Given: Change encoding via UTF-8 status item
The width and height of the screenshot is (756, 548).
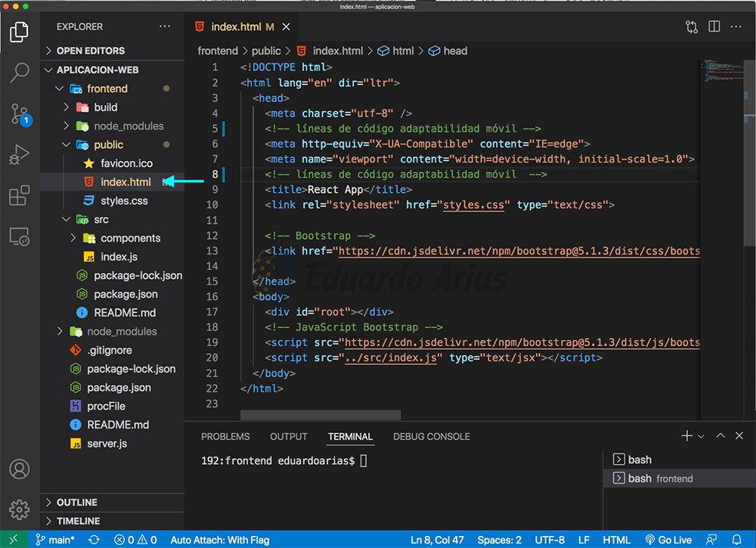Looking at the screenshot, I should (549, 540).
